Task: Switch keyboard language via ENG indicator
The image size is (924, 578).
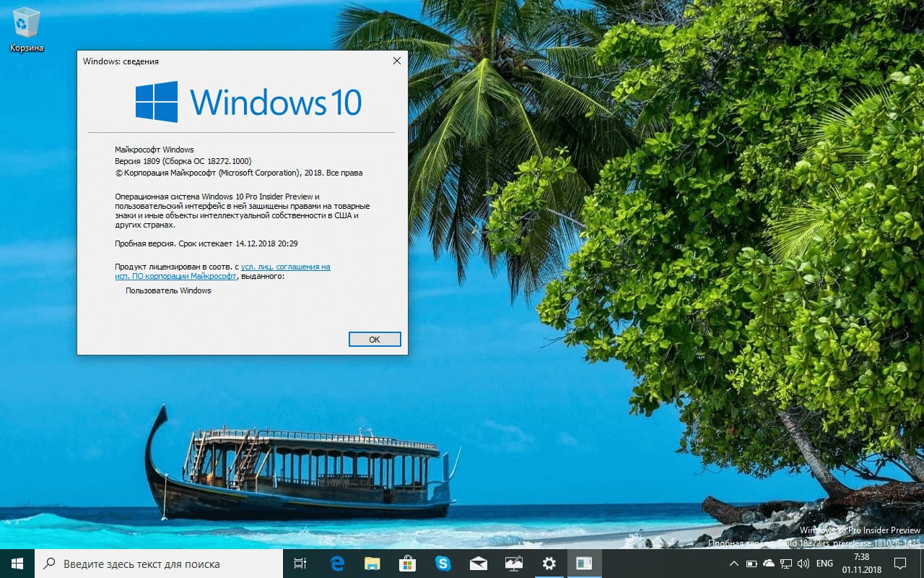Action: pos(824,564)
